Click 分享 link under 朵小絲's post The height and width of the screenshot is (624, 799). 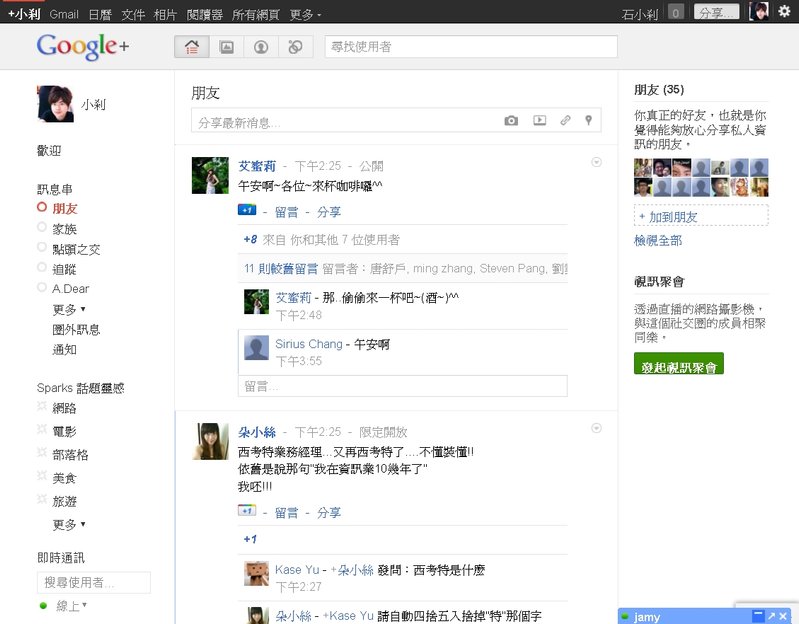[329, 512]
